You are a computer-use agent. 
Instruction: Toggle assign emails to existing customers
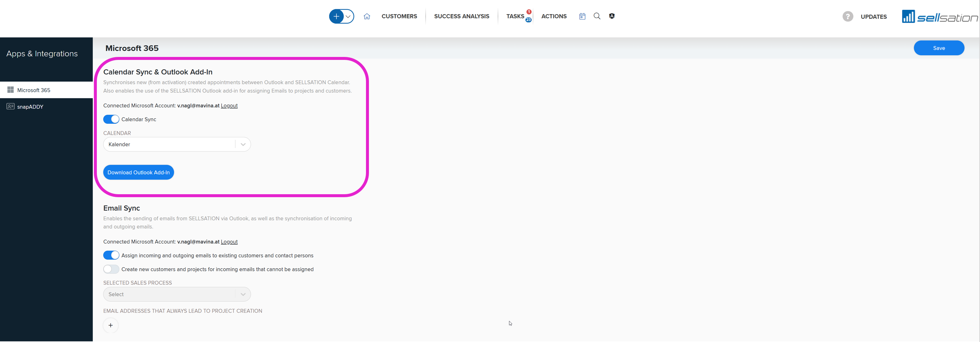click(x=111, y=255)
